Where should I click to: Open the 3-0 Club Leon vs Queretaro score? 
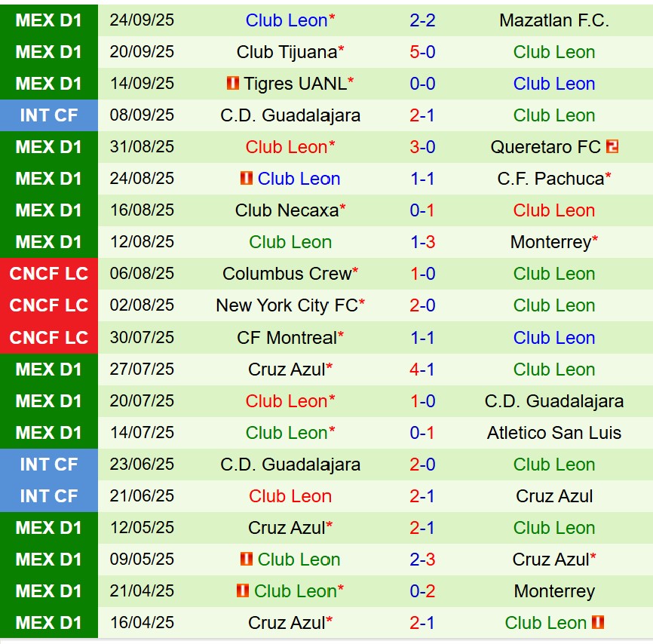(x=422, y=147)
